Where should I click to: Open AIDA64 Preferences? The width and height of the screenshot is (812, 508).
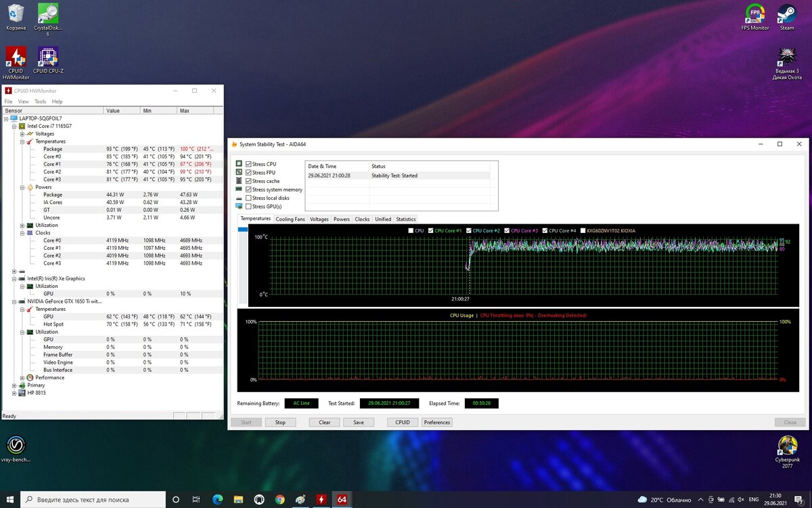point(436,422)
